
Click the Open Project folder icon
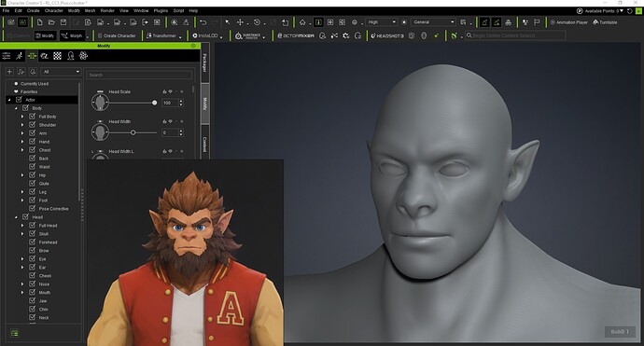(x=51, y=22)
